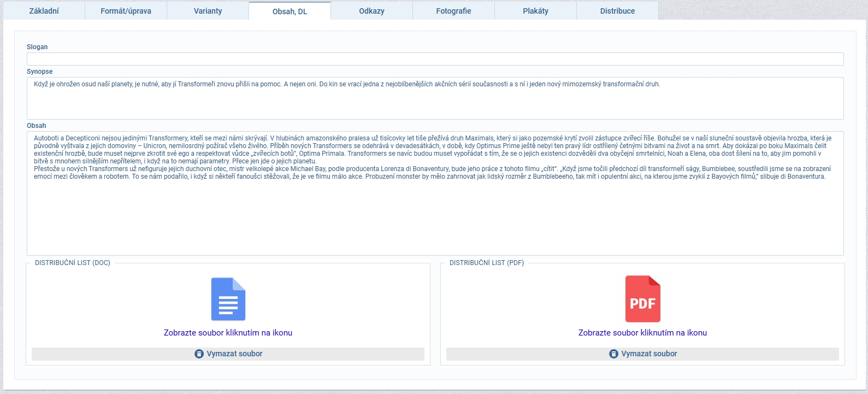Click the empty Slogan input field
This screenshot has height=394, width=868.
tap(435, 59)
